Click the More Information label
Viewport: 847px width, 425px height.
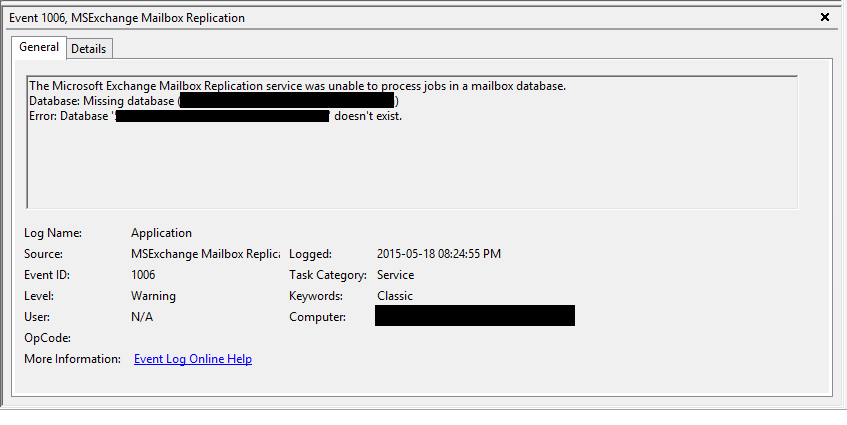coord(72,359)
